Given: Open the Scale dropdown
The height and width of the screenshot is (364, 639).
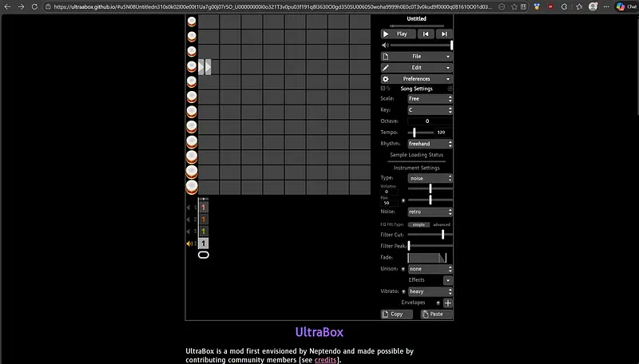Looking at the screenshot, I should (x=431, y=99).
